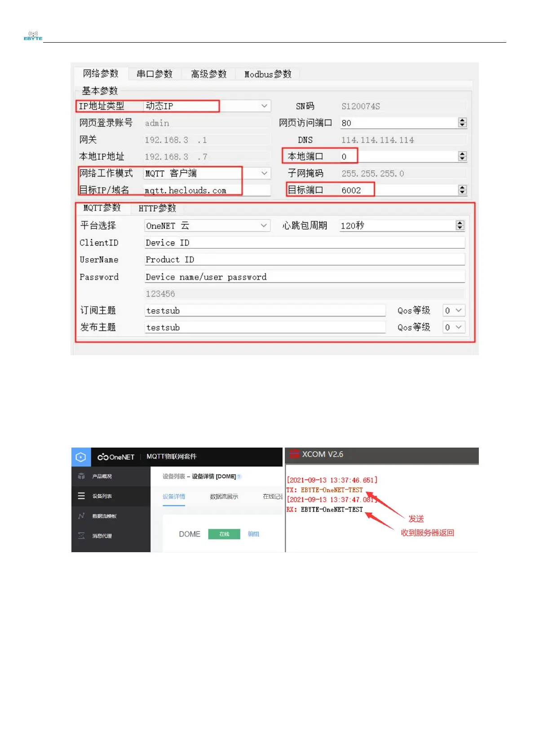Open the 订阅主题 Qos等级 dropdown
Screen dimensions: 535x756
(x=453, y=311)
